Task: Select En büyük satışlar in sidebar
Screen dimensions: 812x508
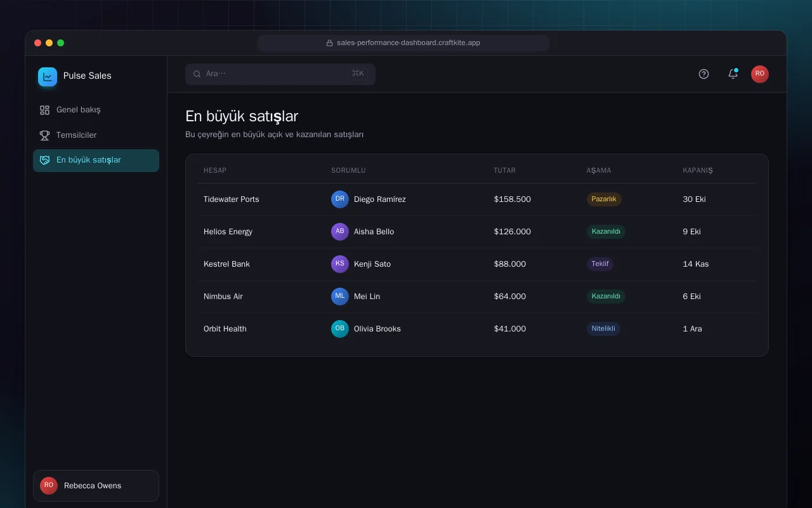Action: pyautogui.click(x=96, y=160)
